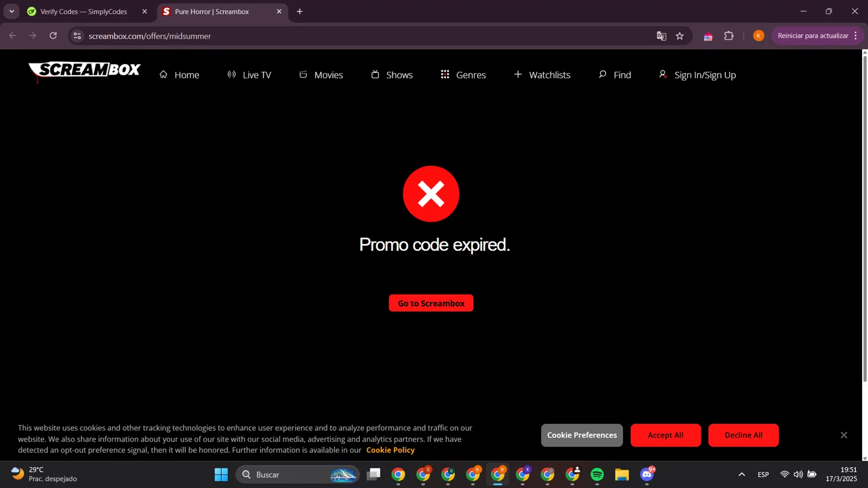Open clock and calendar at 19:51
This screenshot has height=488, width=868.
click(x=841, y=474)
